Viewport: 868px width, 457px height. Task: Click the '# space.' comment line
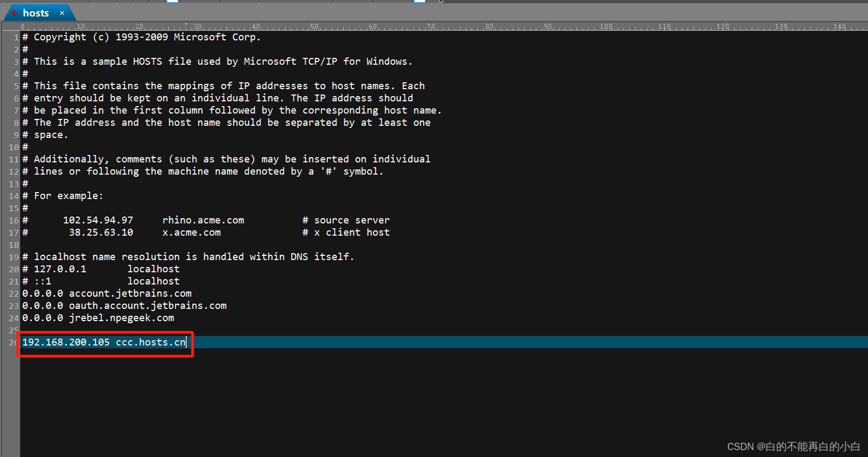[45, 135]
